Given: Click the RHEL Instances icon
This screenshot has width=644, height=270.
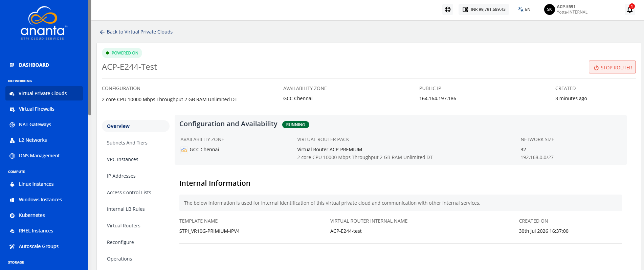Looking at the screenshot, I should point(12,231).
